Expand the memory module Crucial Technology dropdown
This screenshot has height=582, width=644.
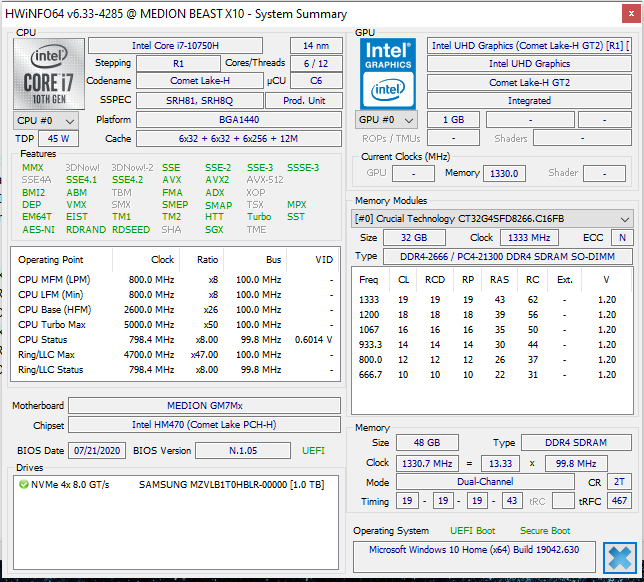492,219
